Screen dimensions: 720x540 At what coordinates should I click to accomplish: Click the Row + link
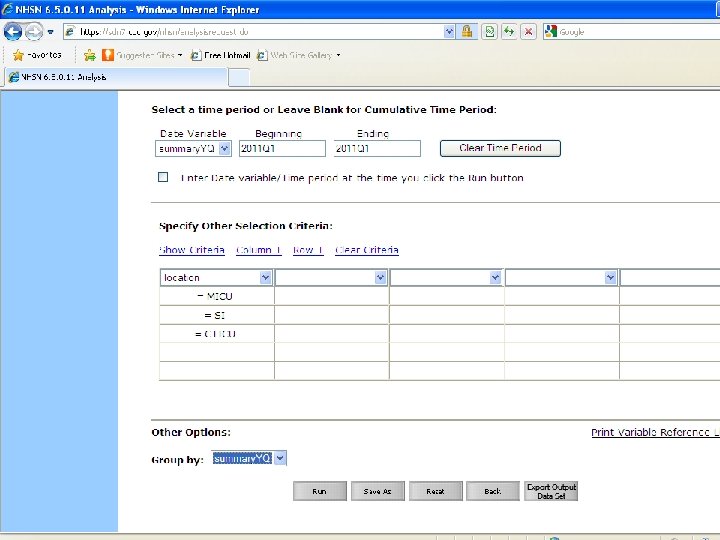(308, 250)
